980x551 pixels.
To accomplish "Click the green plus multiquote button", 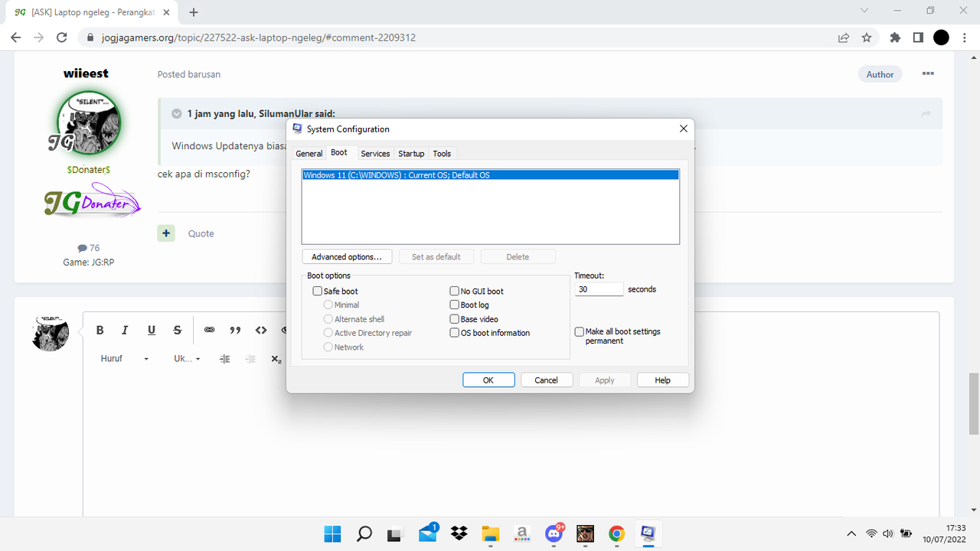I will click(x=166, y=233).
